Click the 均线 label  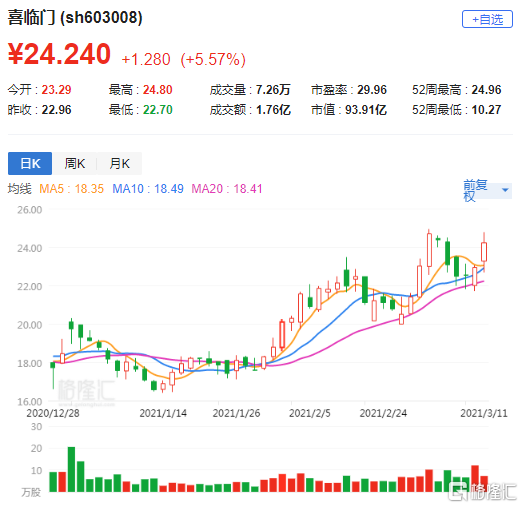click(20, 189)
